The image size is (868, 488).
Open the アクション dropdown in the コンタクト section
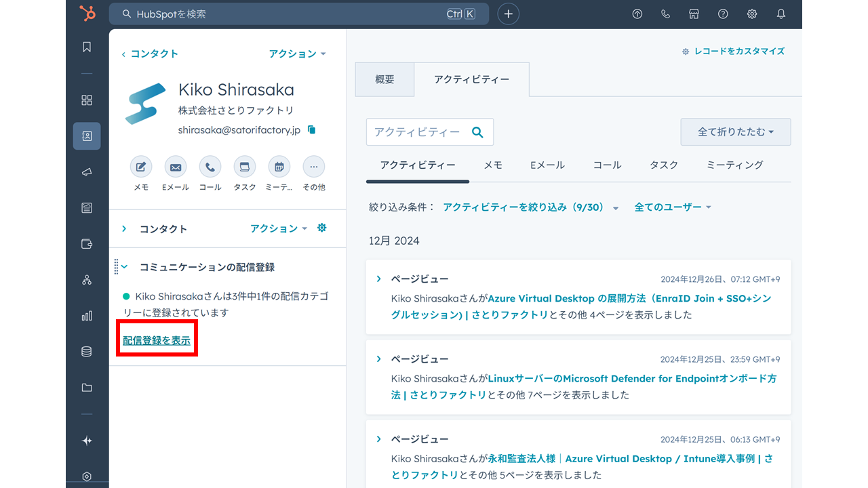(x=279, y=229)
